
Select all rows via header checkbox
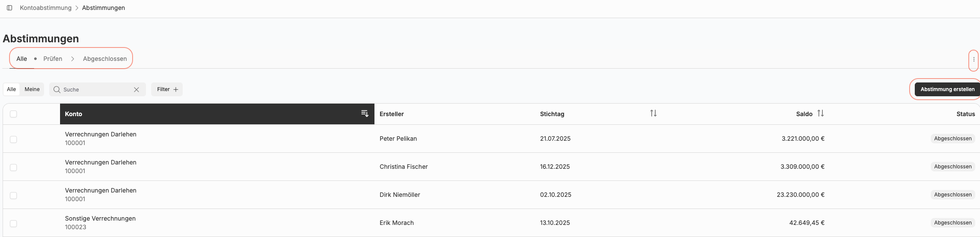pyautogui.click(x=13, y=114)
